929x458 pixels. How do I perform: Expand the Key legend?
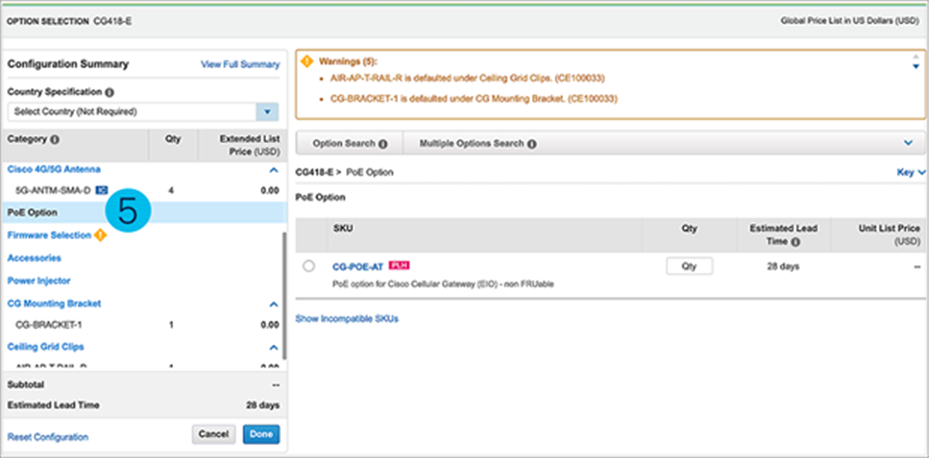(911, 172)
